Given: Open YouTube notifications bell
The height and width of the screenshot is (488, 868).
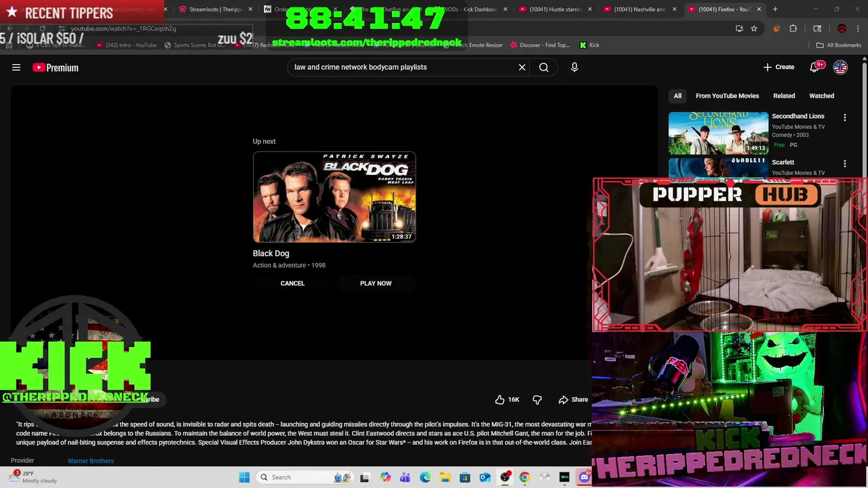Looking at the screenshot, I should click(816, 67).
